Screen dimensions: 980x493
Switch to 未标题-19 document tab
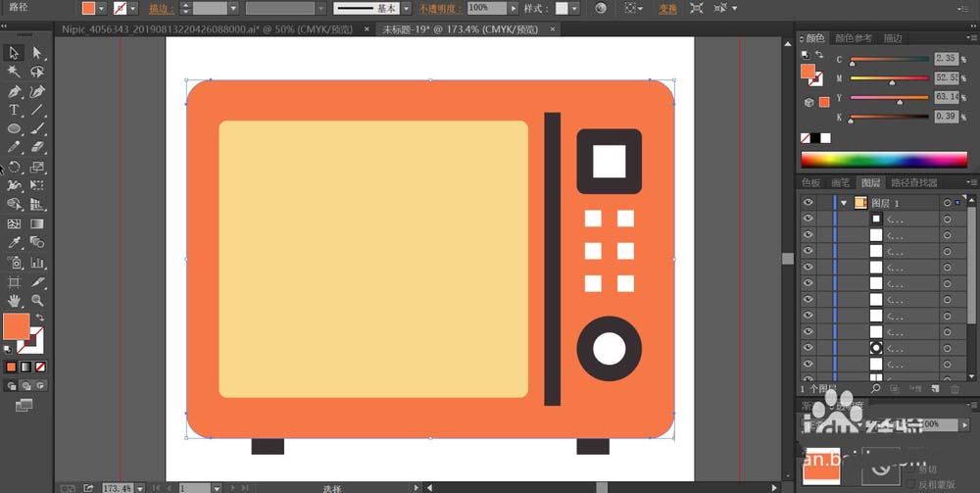(460, 28)
